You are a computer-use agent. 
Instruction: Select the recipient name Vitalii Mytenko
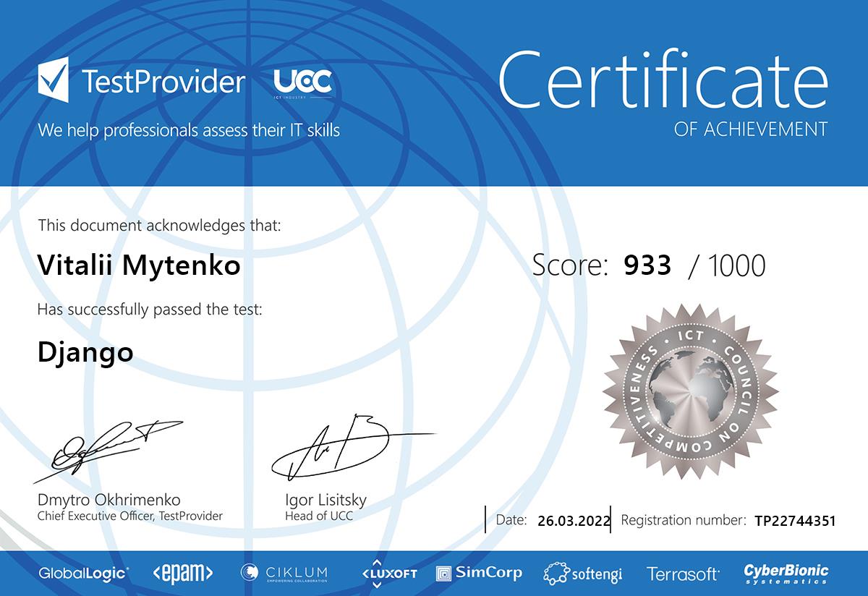(138, 266)
